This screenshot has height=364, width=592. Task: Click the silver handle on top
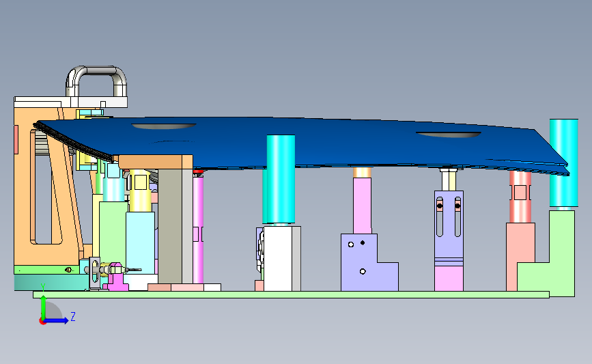click(97, 81)
